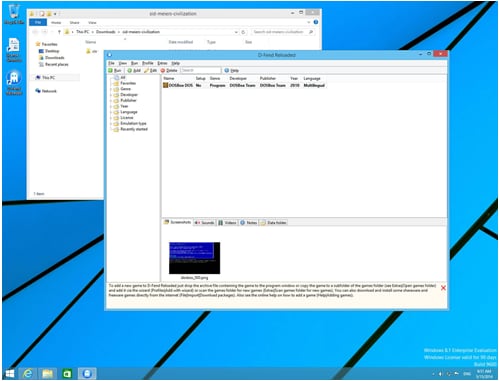Open File Explorer from taskbar
This screenshot has width=499, height=381.
(47, 374)
